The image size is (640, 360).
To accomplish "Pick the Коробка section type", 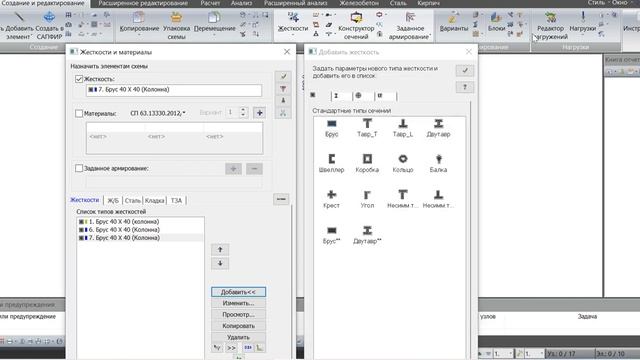I will pos(367,163).
